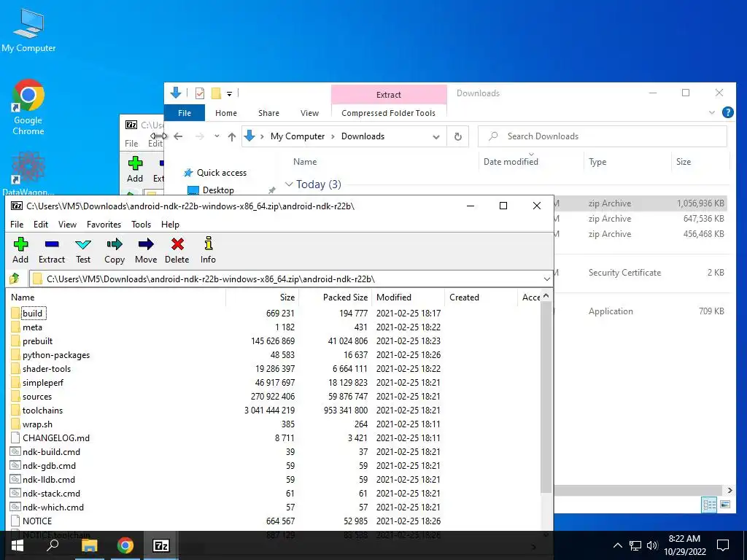Collapse the Today (3) group in Explorer
The image size is (747, 560).
pyautogui.click(x=289, y=184)
